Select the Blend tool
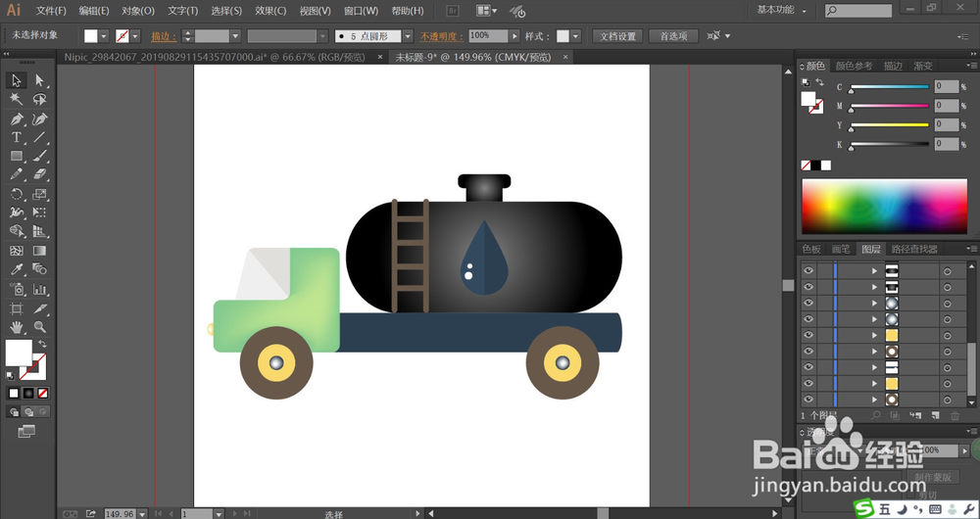980x519 pixels. (39, 269)
